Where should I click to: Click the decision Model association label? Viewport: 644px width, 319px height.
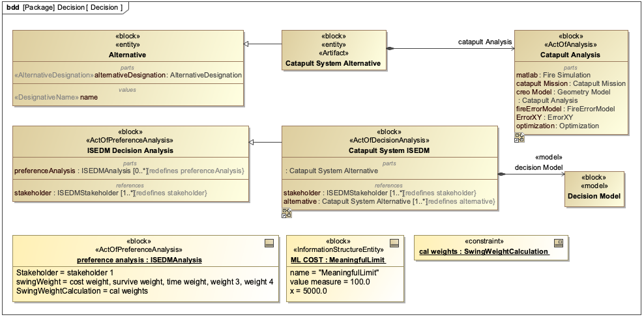538,167
